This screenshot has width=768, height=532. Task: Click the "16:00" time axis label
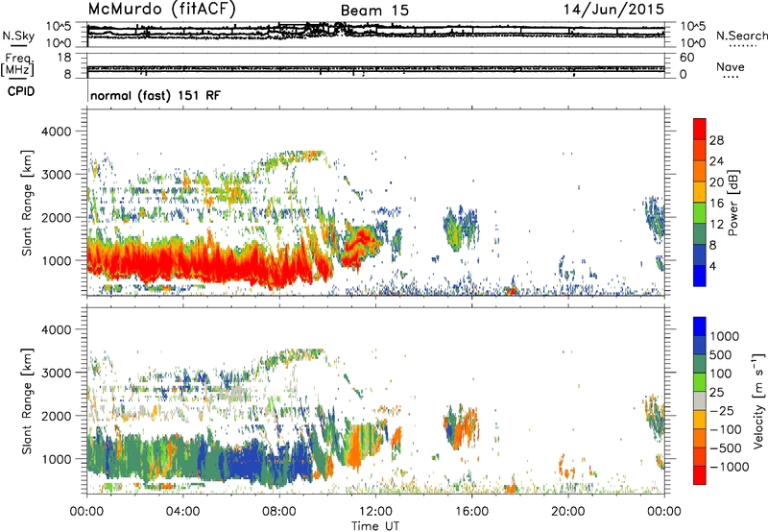tap(471, 512)
